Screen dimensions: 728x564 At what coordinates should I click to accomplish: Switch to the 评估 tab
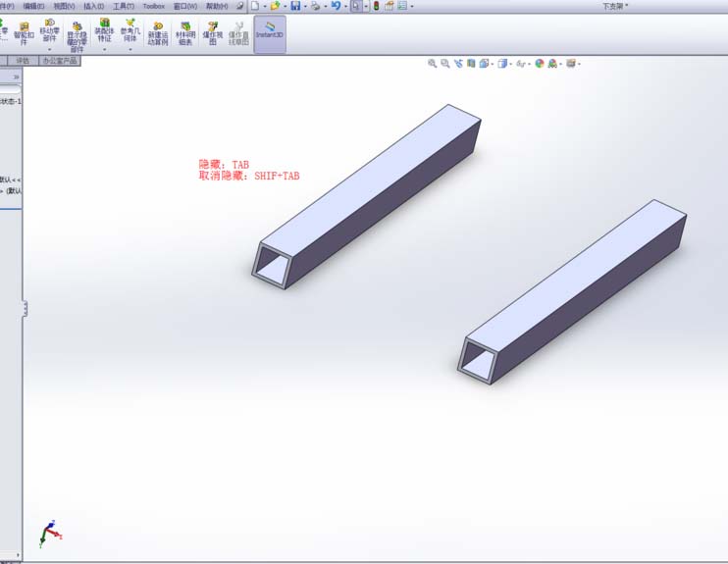point(23,61)
